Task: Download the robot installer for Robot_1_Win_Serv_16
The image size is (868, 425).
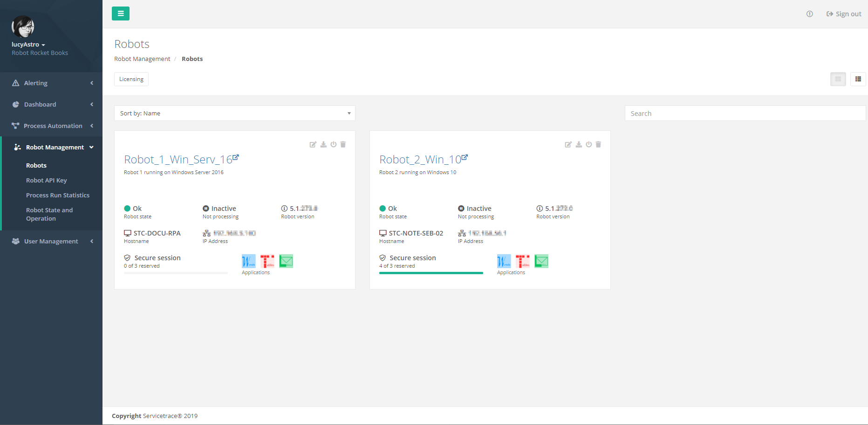Action: click(x=323, y=144)
